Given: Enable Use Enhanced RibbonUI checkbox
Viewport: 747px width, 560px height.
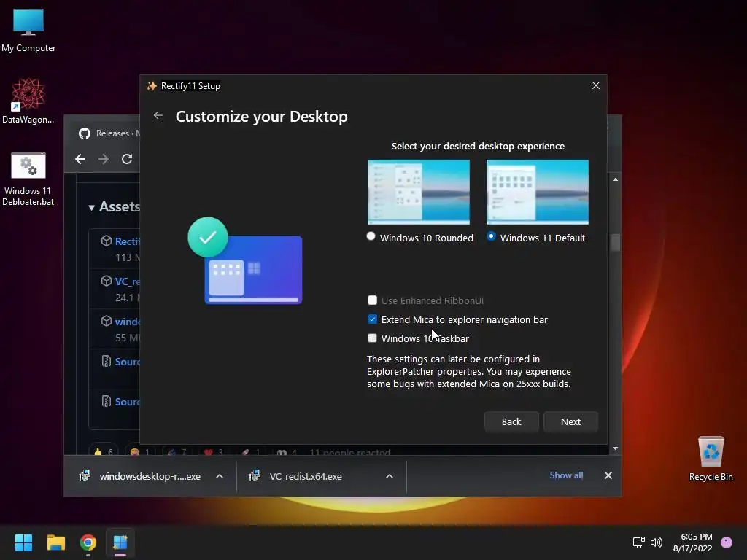Looking at the screenshot, I should coord(372,300).
